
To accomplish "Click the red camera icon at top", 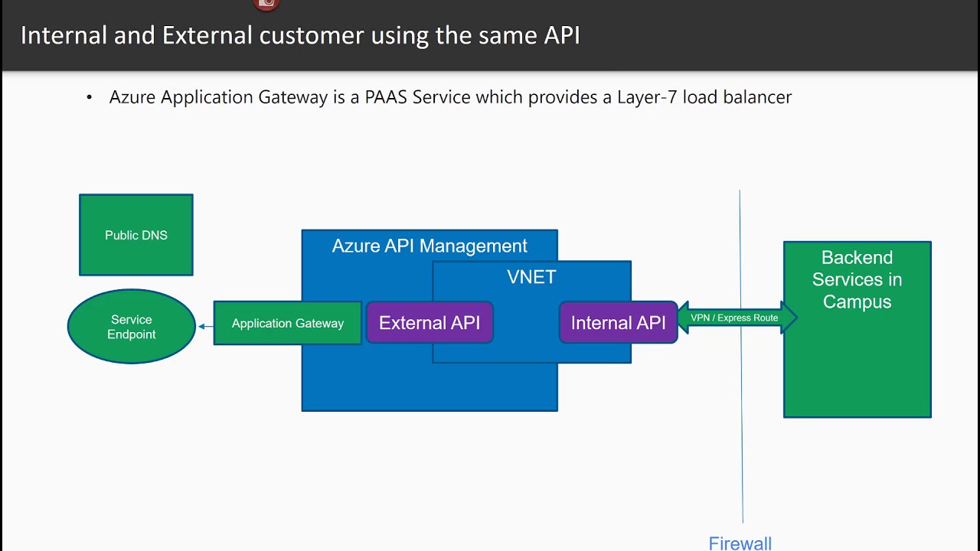I will tap(266, 4).
